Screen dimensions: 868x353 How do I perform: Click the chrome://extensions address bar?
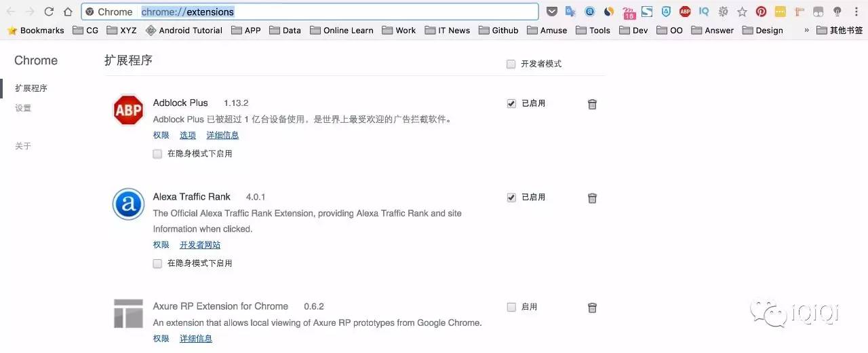[310, 12]
